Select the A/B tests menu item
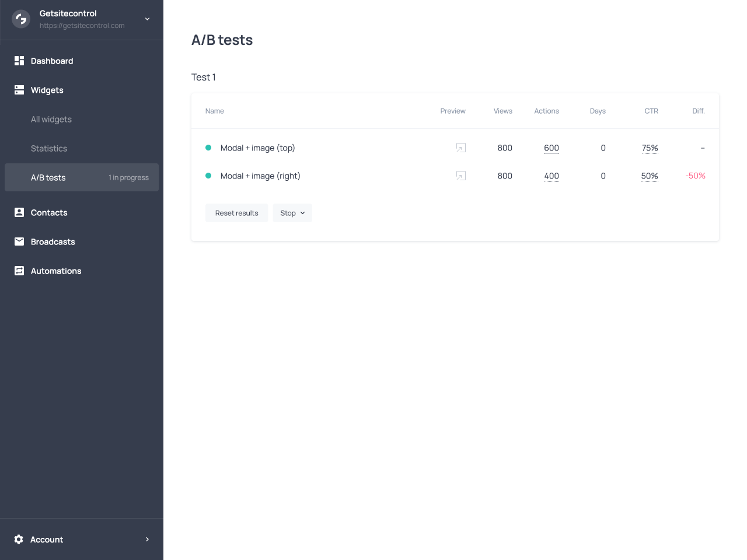The width and height of the screenshot is (747, 560). 48,177
